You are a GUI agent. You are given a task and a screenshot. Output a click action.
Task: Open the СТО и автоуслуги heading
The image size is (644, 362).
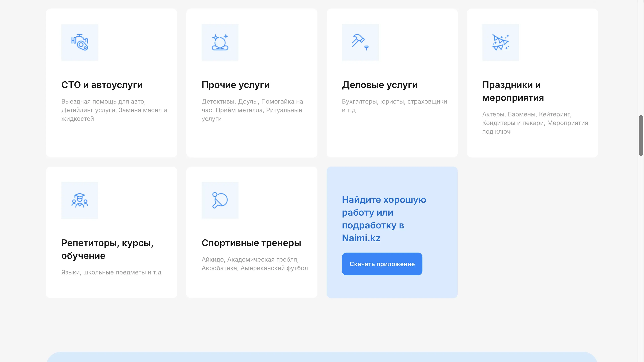pyautogui.click(x=102, y=85)
